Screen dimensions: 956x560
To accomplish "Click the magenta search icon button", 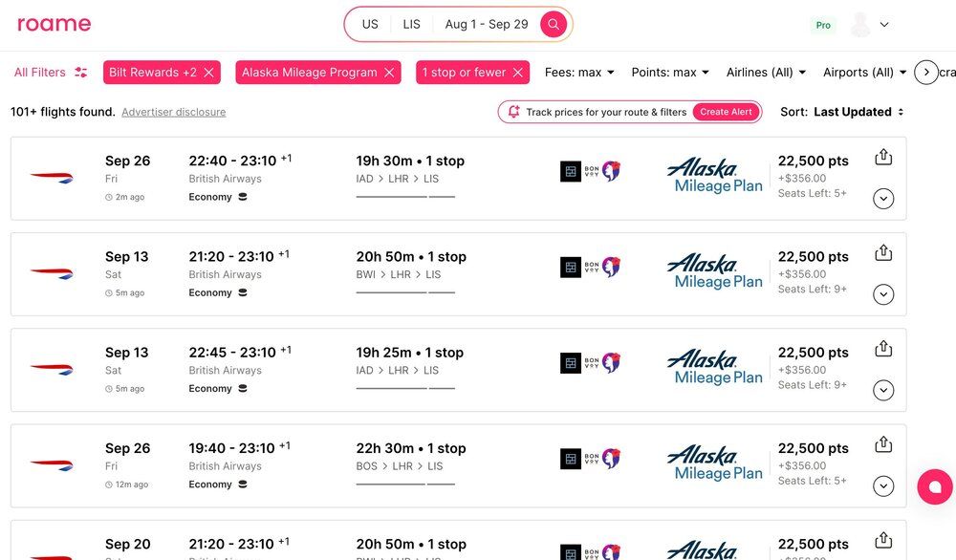I will 553,25.
